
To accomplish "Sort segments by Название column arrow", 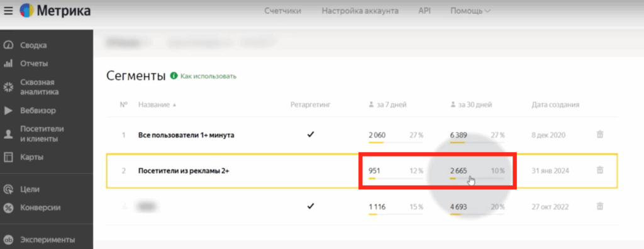I will (x=175, y=105).
